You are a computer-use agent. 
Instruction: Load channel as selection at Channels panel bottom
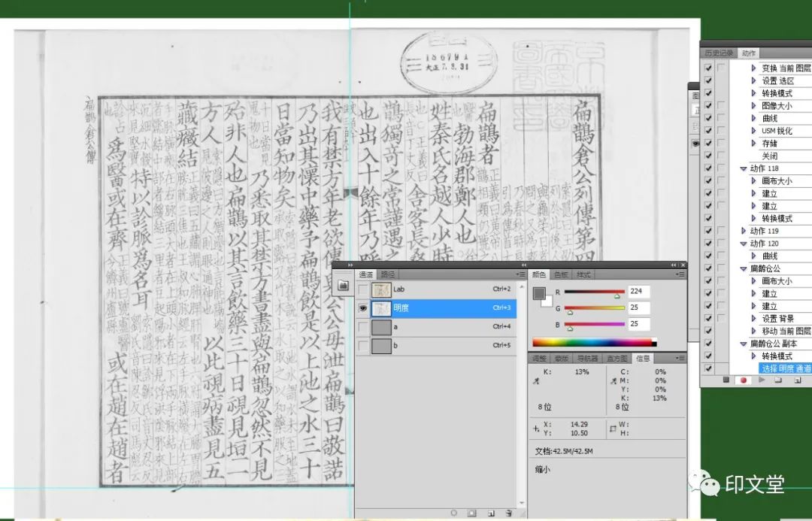click(454, 512)
